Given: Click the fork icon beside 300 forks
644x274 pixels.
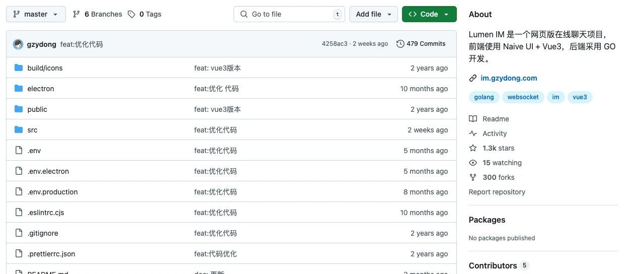Looking at the screenshot, I should (x=473, y=177).
